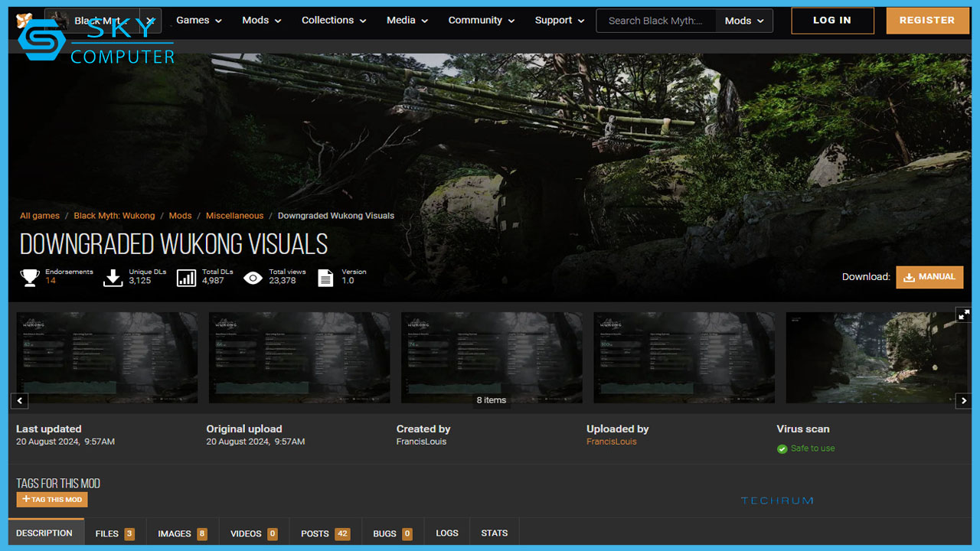The width and height of the screenshot is (980, 551).
Task: Click the Total DLs bar chart icon
Action: click(x=186, y=277)
